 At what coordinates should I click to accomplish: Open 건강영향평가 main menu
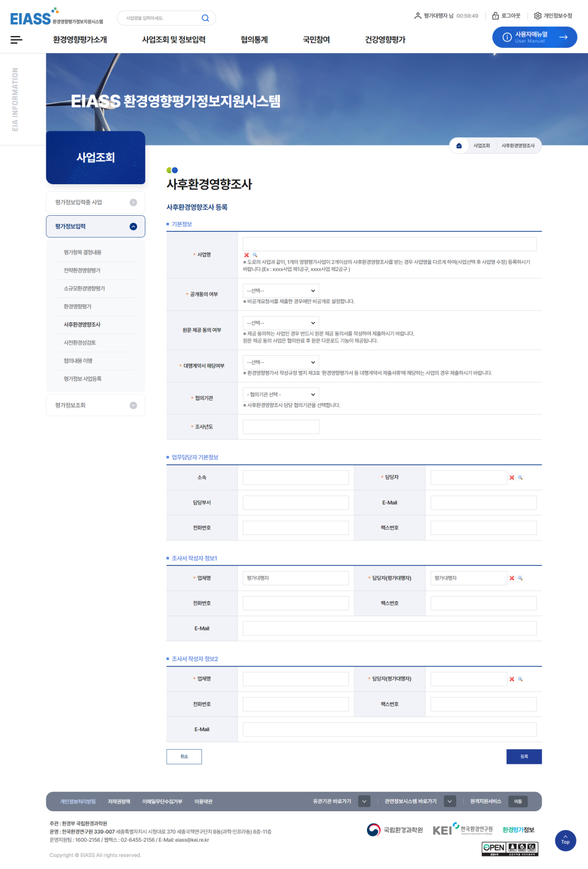pyautogui.click(x=385, y=40)
